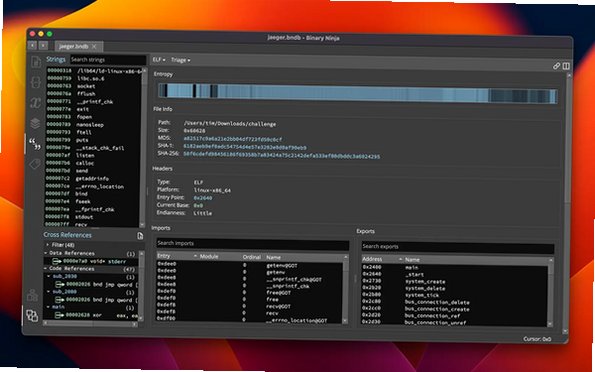Click the navigate back arrow
The height and width of the screenshot is (372, 595).
point(32,46)
